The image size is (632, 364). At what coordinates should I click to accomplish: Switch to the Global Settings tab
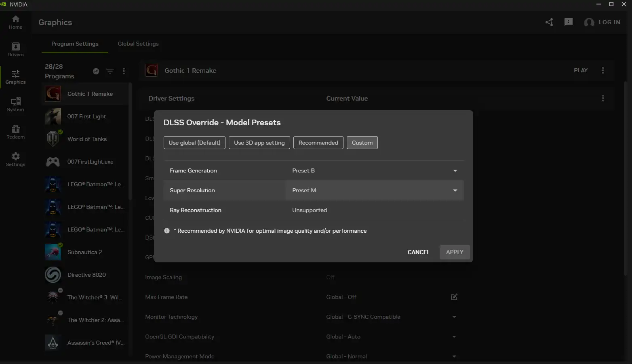click(138, 44)
